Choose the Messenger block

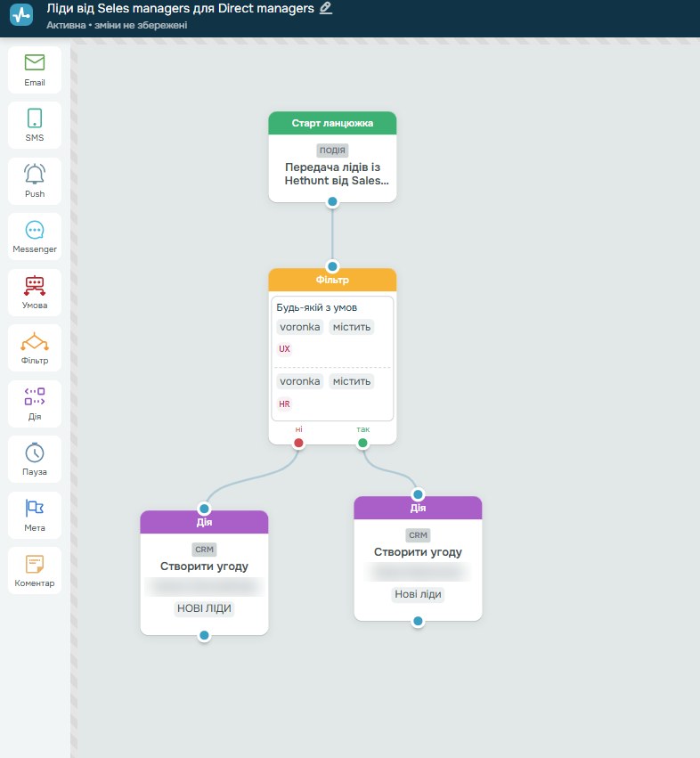point(35,237)
